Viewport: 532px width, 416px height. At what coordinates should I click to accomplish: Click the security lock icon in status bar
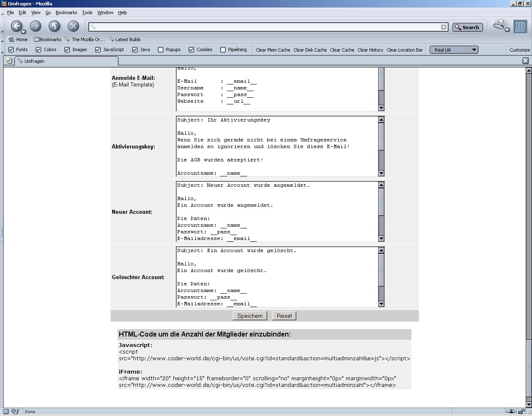(522, 411)
